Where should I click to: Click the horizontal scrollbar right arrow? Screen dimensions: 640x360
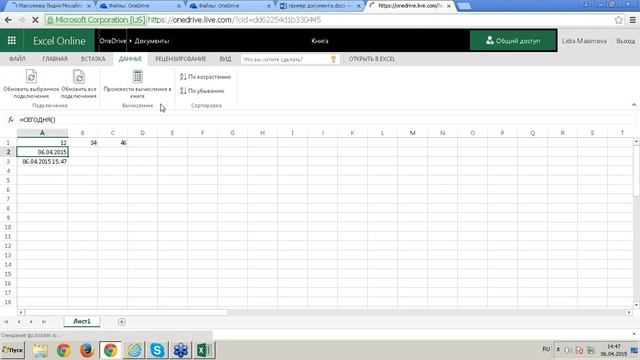(629, 312)
